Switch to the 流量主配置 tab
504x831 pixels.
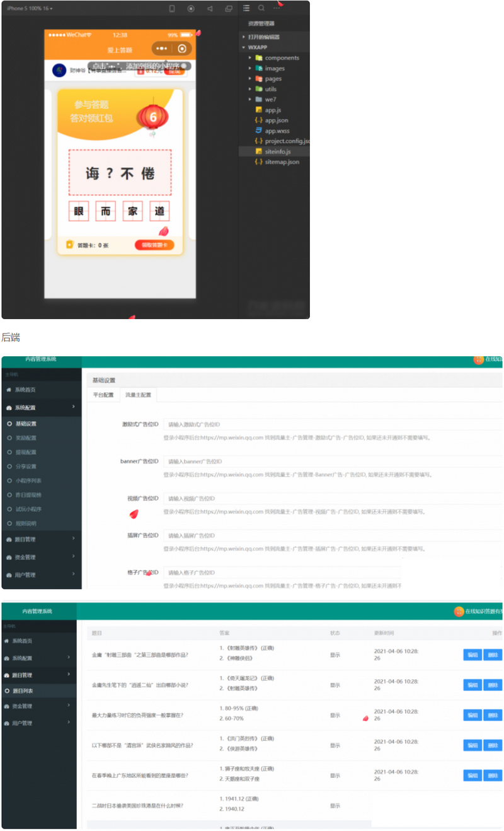click(x=139, y=395)
